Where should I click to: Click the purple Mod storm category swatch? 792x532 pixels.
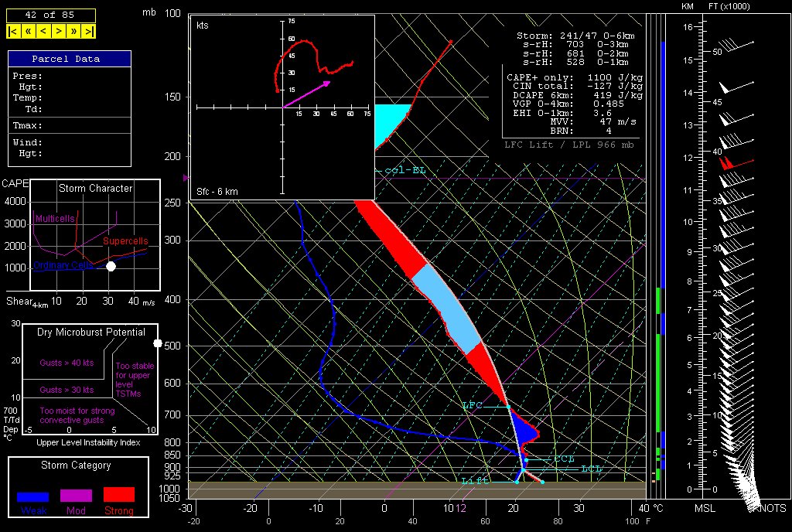(x=76, y=495)
